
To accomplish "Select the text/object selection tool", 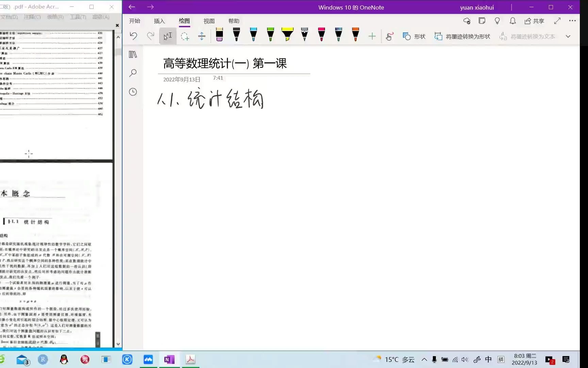I will 168,36.
